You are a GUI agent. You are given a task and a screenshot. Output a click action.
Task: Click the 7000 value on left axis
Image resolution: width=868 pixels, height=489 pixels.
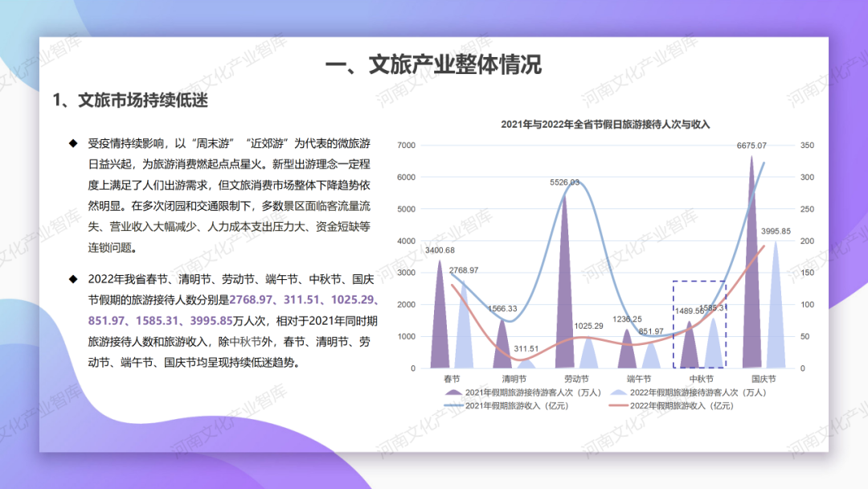[406, 146]
